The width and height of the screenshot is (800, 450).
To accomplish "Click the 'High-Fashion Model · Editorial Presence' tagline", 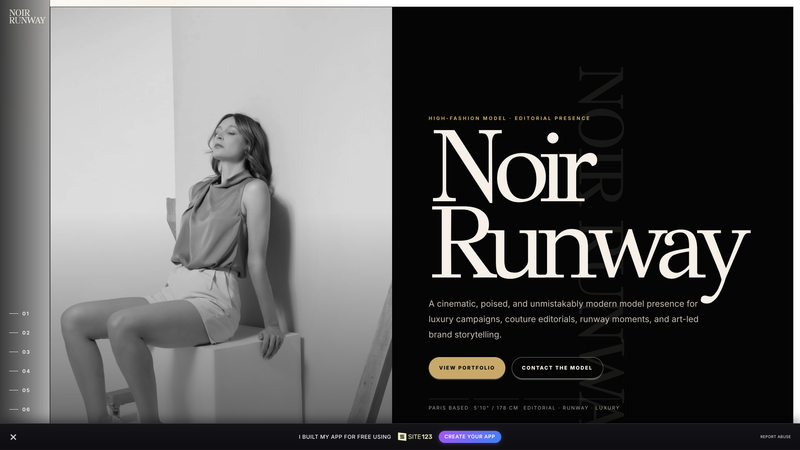I will [509, 118].
